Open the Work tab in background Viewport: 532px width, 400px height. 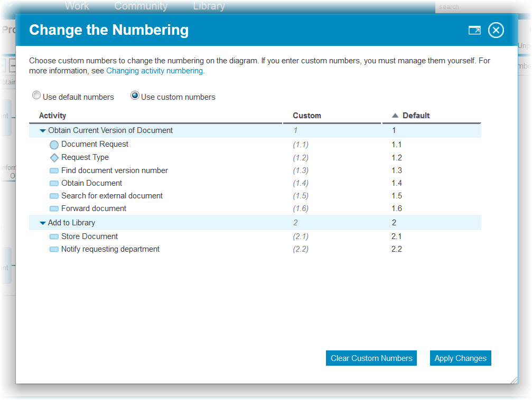pyautogui.click(x=77, y=5)
